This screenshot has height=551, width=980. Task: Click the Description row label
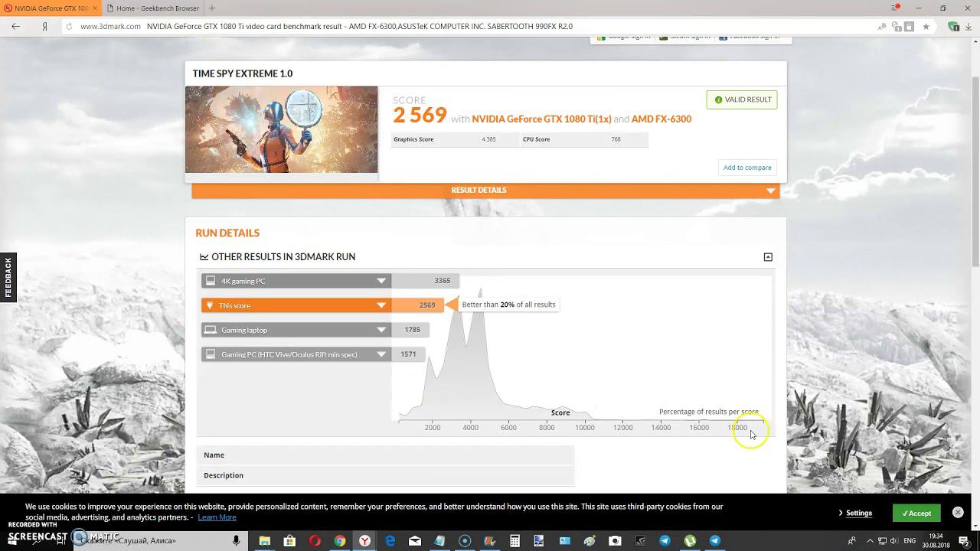pyautogui.click(x=224, y=475)
